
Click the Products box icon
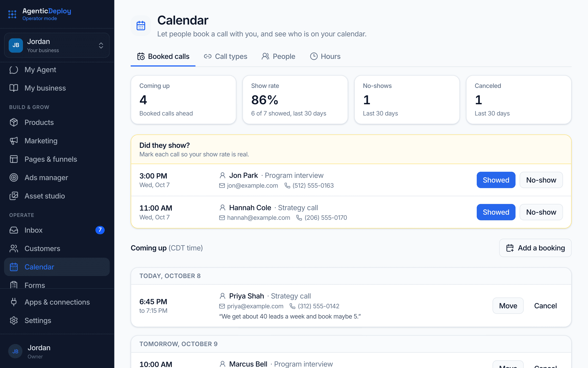(14, 122)
